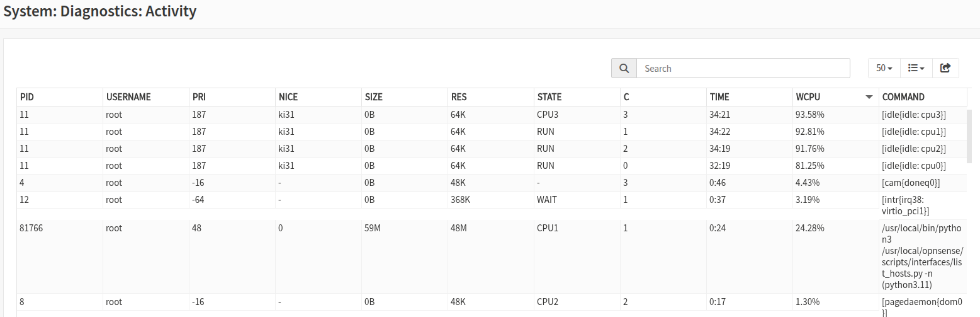Image resolution: width=980 pixels, height=317 pixels.
Task: Click the WCPU sort arrow indicator
Action: 869,97
